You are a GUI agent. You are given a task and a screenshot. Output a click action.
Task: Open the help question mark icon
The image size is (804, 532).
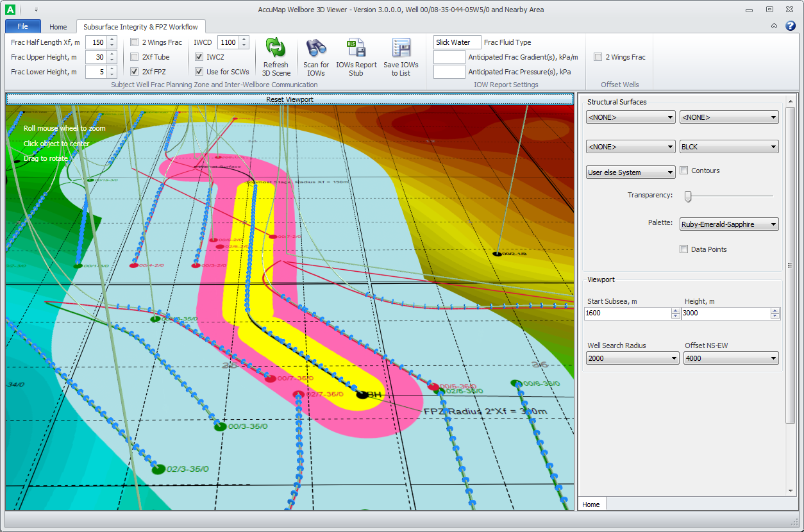pos(791,26)
